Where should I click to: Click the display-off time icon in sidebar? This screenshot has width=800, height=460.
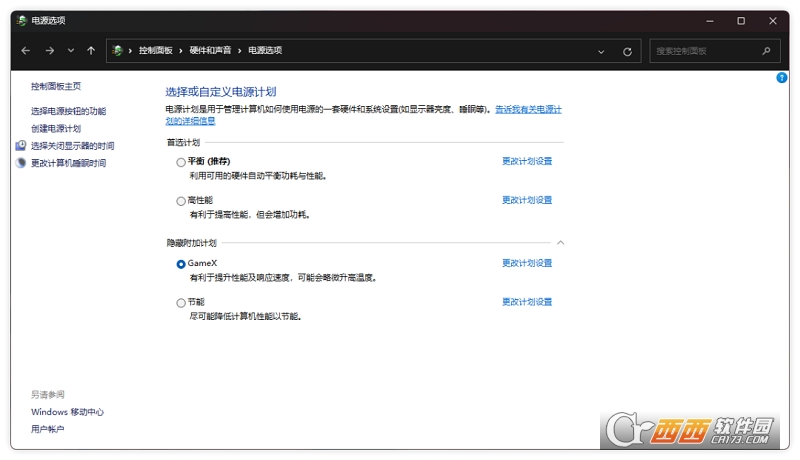coord(21,146)
